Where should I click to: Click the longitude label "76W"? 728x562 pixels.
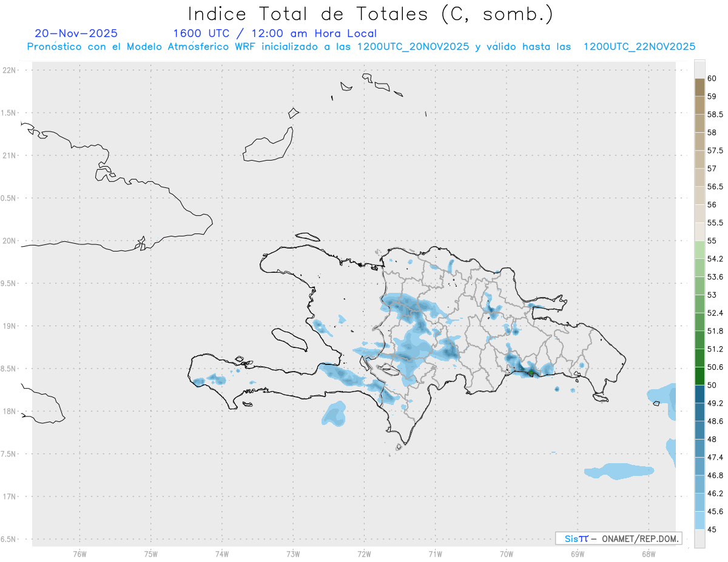[x=79, y=553]
